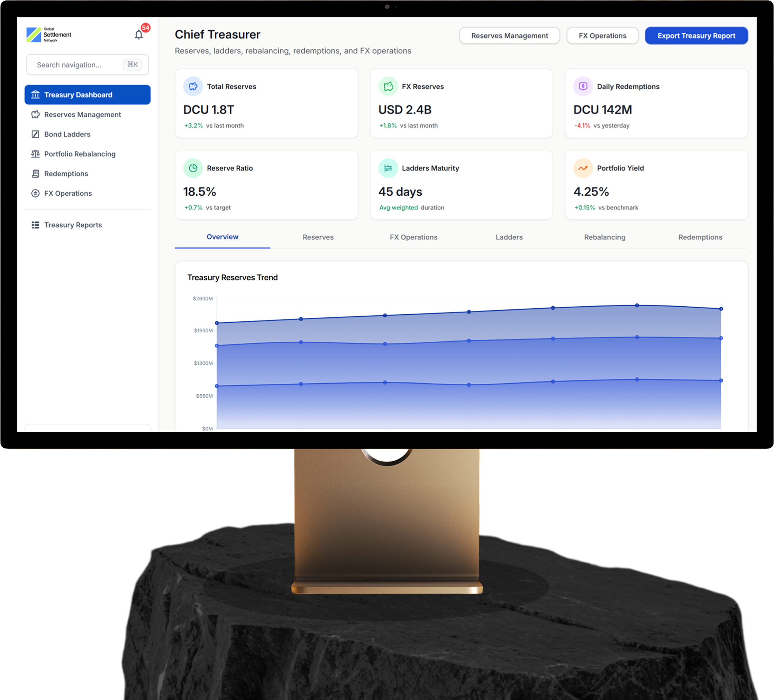774x700 pixels.
Task: Switch to the Ladders tab
Action: tap(509, 237)
